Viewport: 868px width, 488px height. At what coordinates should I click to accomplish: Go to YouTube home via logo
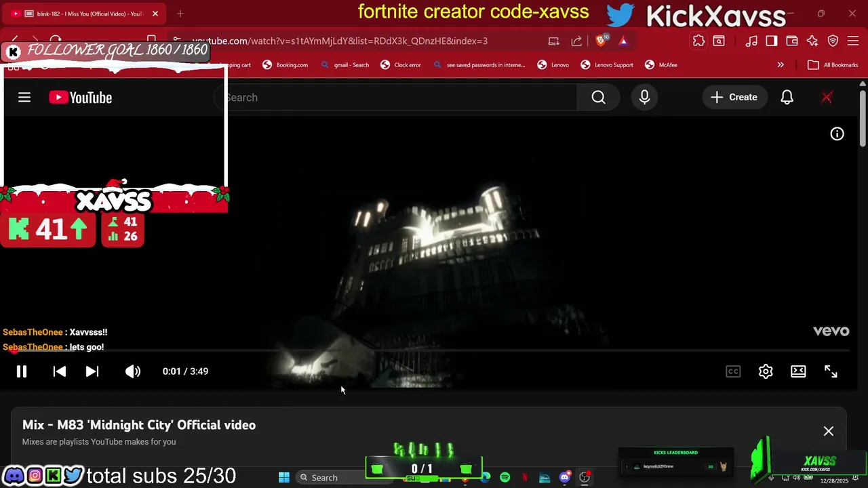pos(80,98)
